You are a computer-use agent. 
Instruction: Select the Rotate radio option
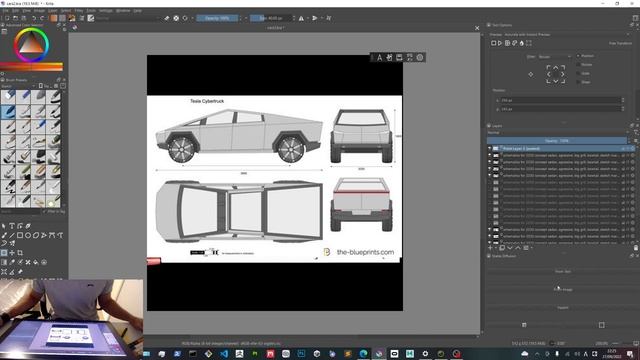[578, 64]
